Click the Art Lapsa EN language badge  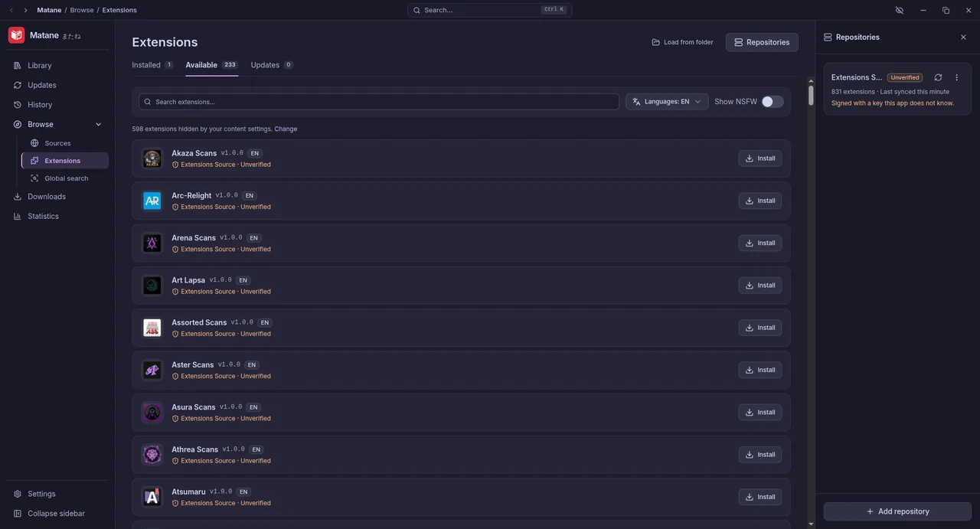pos(243,280)
